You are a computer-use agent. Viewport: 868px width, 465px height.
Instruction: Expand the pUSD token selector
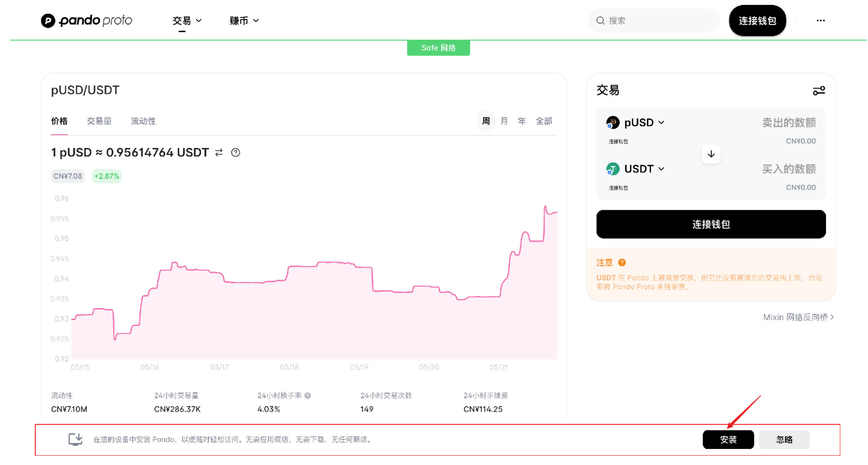click(643, 123)
